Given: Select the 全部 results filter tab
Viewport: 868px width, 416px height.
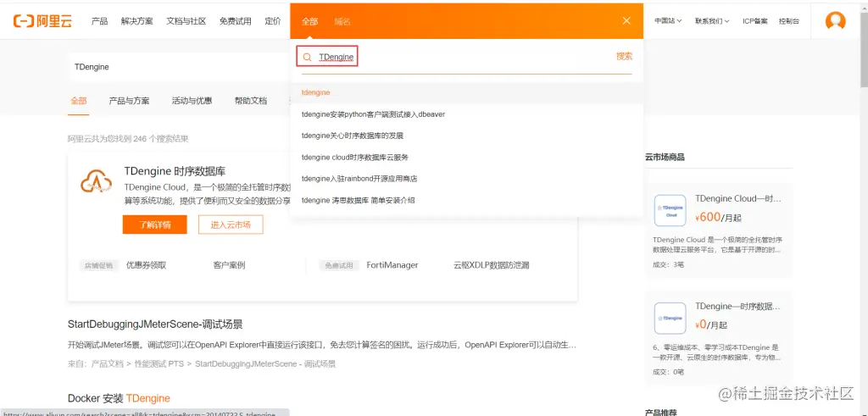Looking at the screenshot, I should coord(79,101).
